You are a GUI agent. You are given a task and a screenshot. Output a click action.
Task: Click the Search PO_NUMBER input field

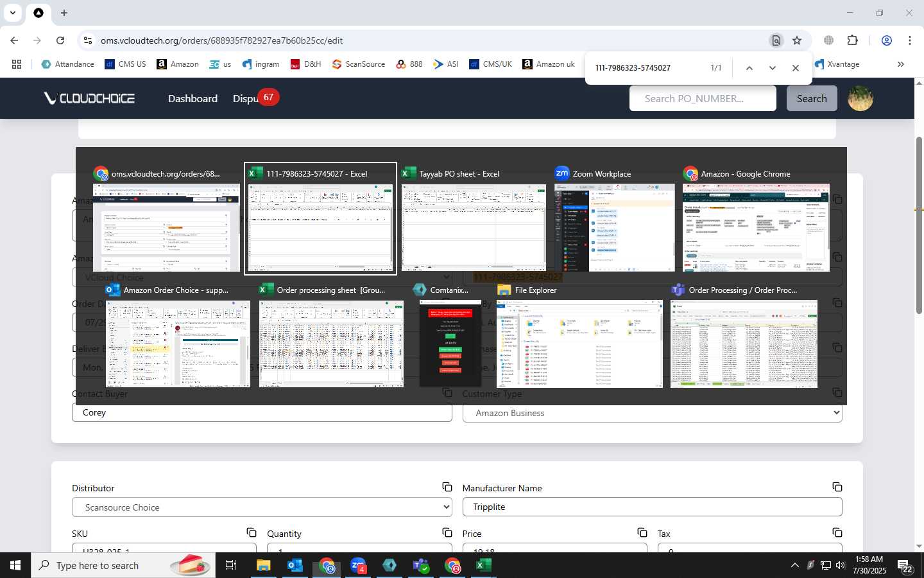pos(703,98)
